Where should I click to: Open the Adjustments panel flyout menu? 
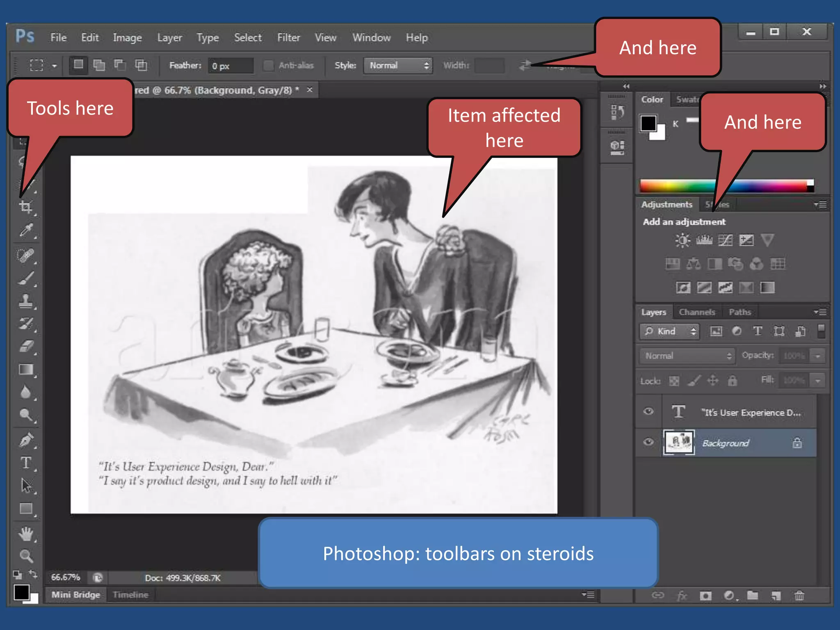point(820,204)
